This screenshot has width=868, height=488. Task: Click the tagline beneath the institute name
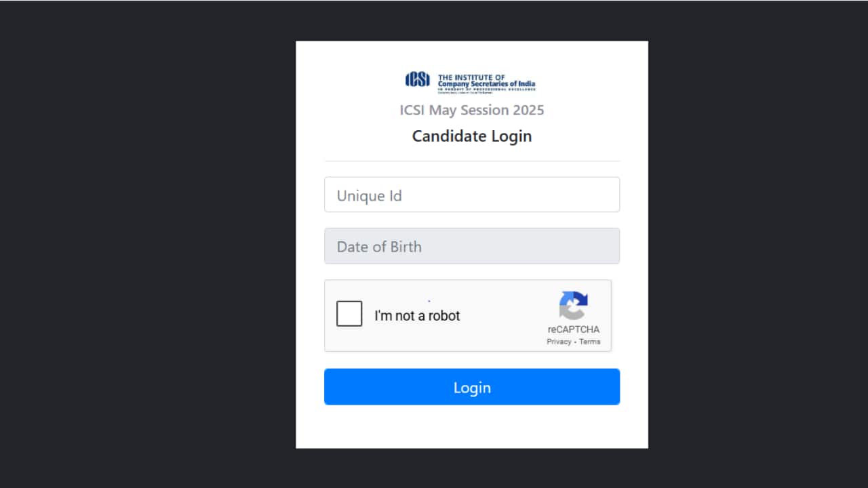pos(486,89)
